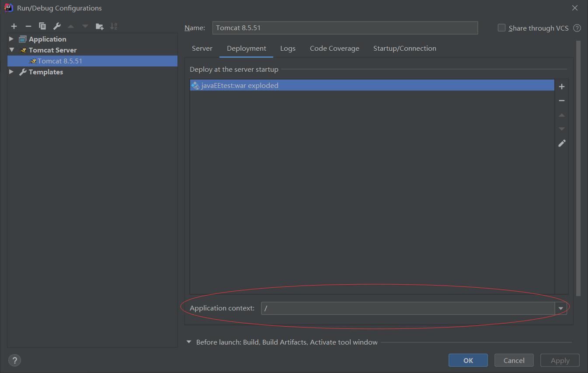Enable Share through VCS checkbox
The image size is (588, 373).
click(x=501, y=28)
